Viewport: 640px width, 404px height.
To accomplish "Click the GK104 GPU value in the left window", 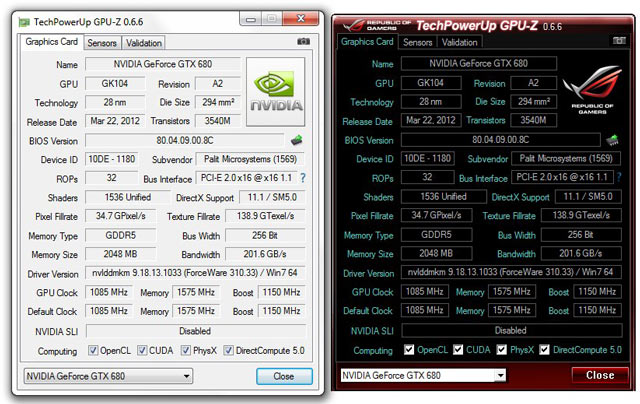I will click(115, 84).
